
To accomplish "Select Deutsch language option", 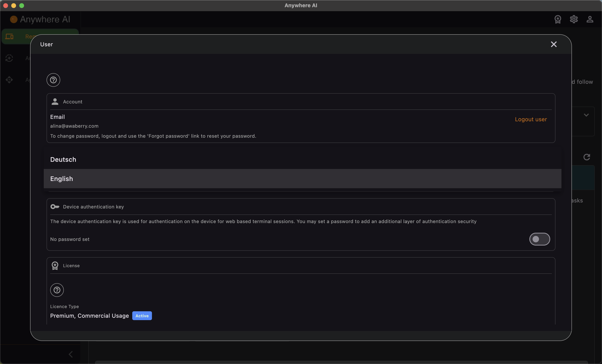I will pyautogui.click(x=302, y=160).
